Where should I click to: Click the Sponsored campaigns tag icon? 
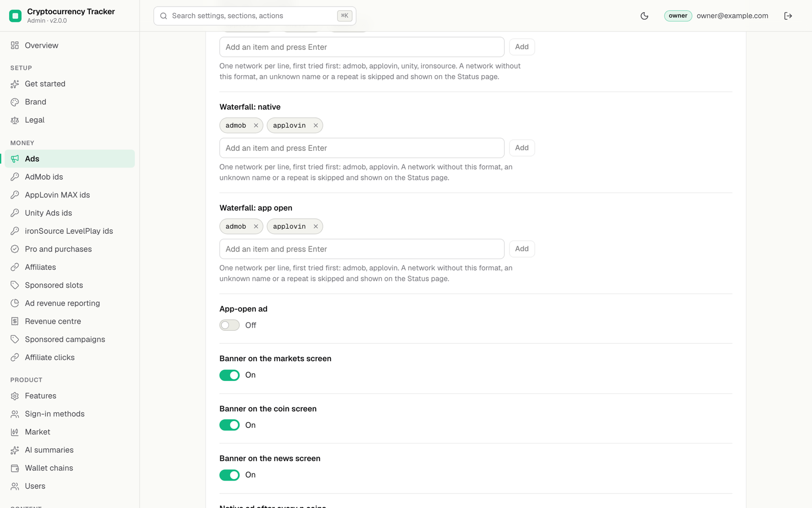(15, 339)
